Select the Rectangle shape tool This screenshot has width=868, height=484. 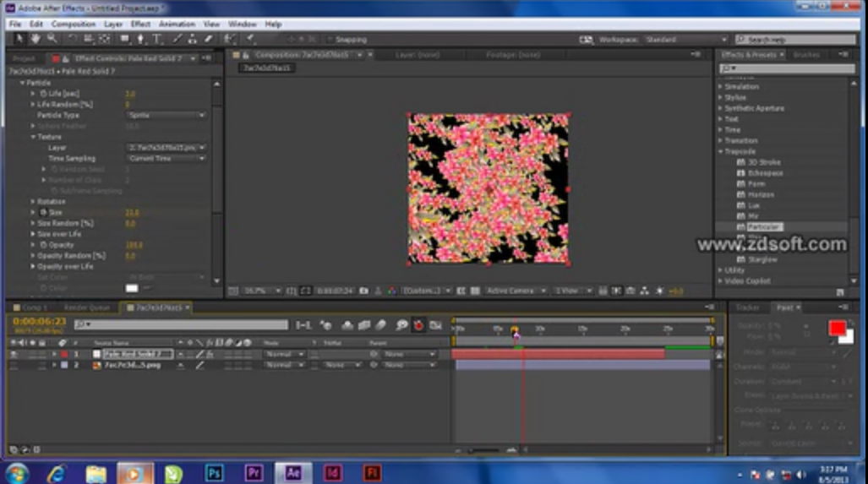click(x=124, y=39)
